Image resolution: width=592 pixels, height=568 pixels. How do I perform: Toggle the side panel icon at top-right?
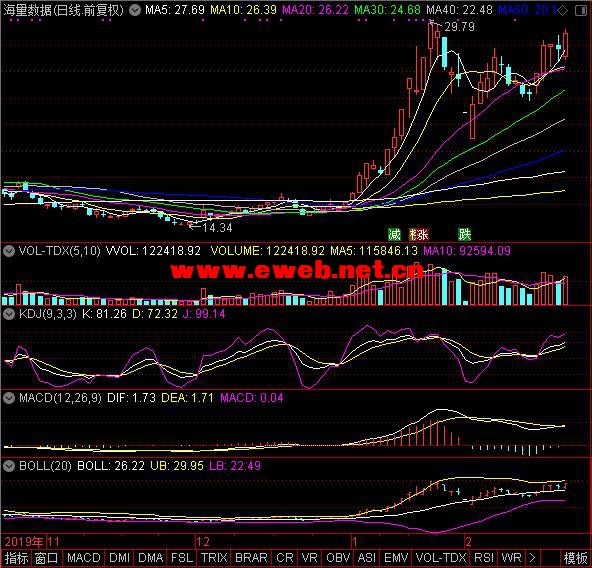pos(581,11)
